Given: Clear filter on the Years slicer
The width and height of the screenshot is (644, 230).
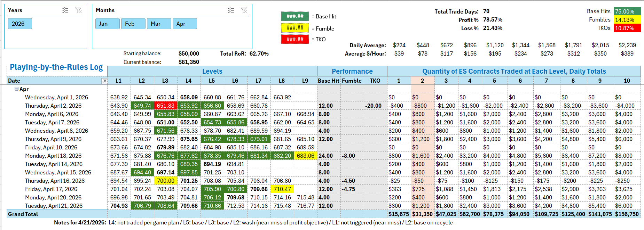Looking at the screenshot, I should click(x=79, y=10).
